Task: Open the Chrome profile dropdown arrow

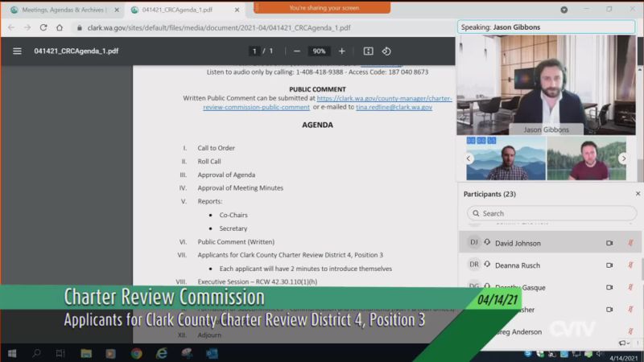Action: click(x=563, y=10)
